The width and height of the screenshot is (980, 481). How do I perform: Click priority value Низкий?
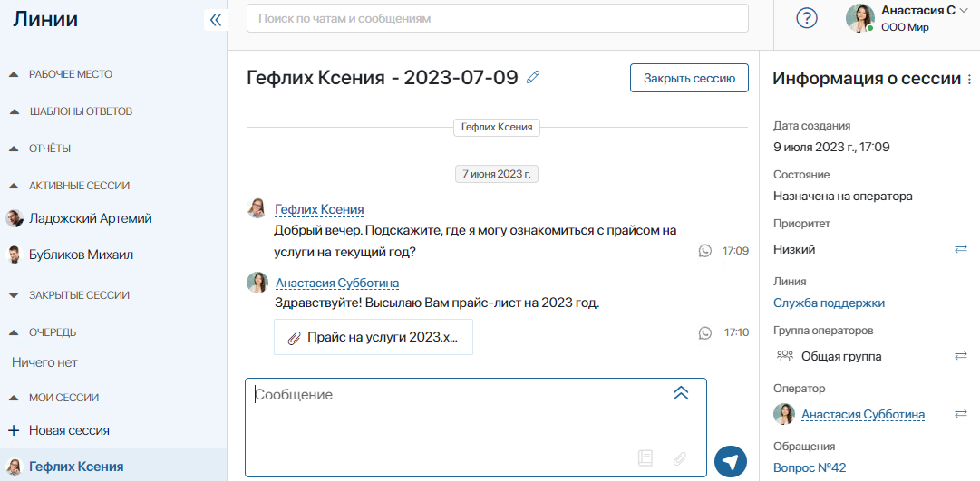coord(794,249)
